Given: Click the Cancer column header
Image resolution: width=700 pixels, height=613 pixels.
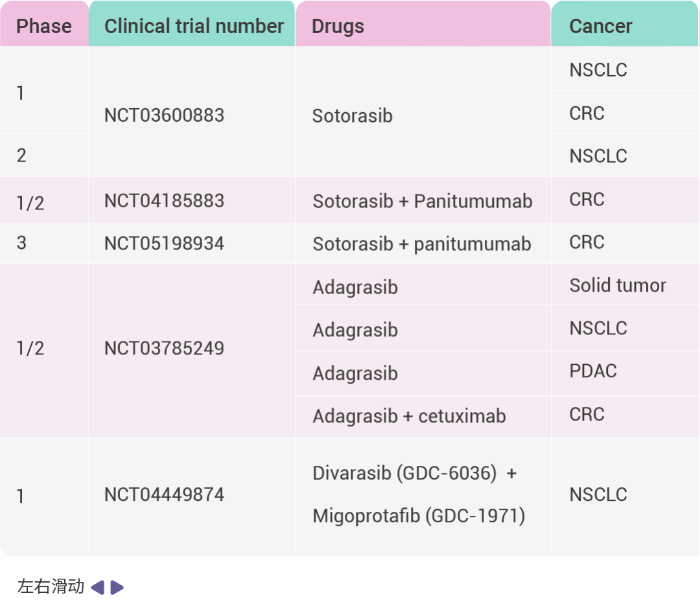Looking at the screenshot, I should tap(600, 27).
